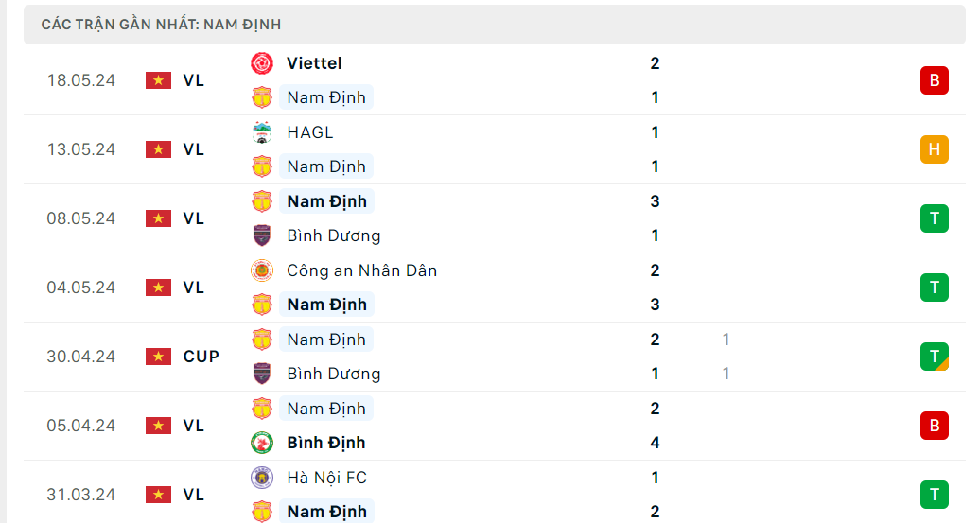Click Vietnam flag on 18.05.24 row
Viewport: 980px width, 523px height.
[x=158, y=80]
